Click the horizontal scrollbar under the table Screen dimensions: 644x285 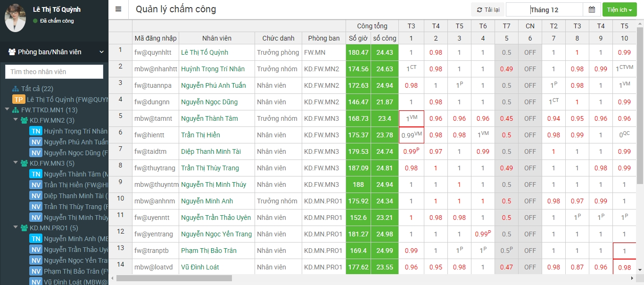(174, 278)
